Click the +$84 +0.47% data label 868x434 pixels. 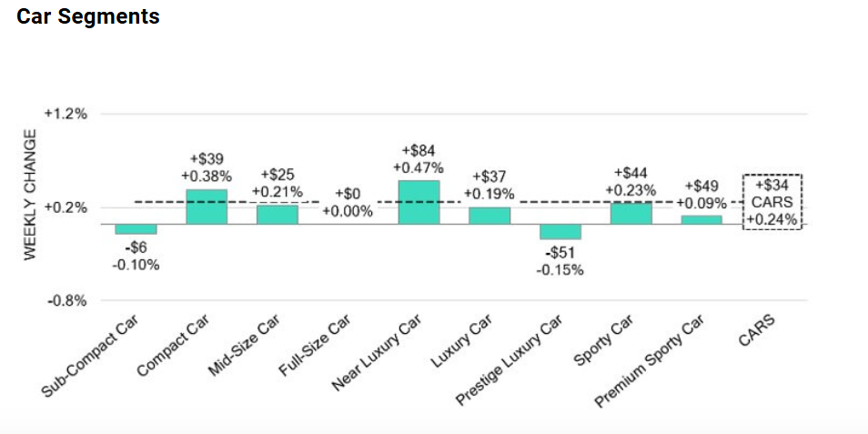click(419, 158)
